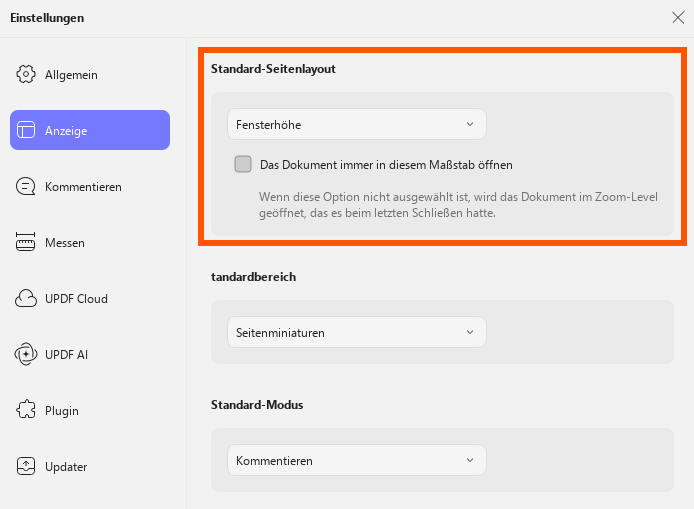Click the Messen ruler icon
694x509 pixels.
coord(26,242)
